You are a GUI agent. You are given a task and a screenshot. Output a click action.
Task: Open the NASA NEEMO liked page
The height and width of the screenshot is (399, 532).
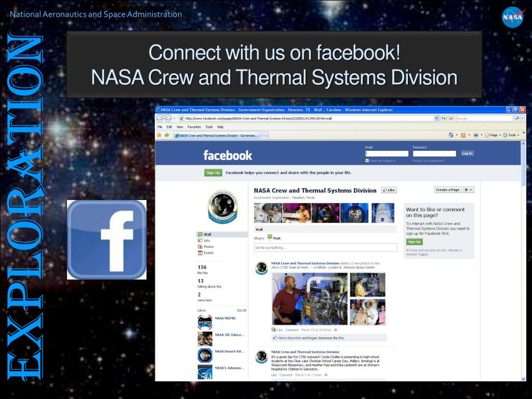[225, 318]
